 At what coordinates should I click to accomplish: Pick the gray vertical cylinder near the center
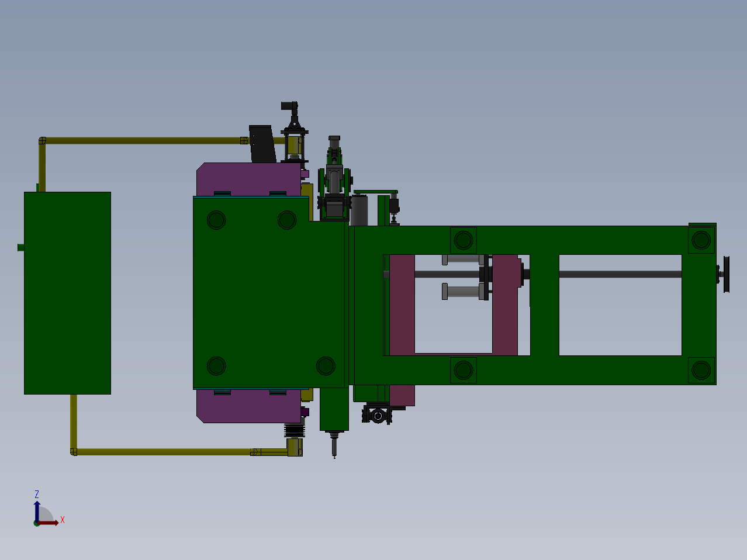359,211
